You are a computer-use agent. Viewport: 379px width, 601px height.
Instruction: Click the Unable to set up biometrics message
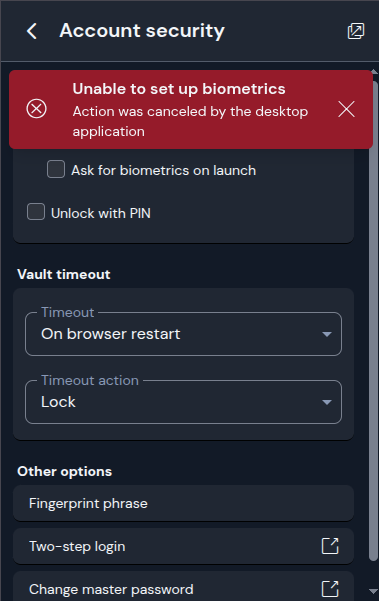[179, 89]
